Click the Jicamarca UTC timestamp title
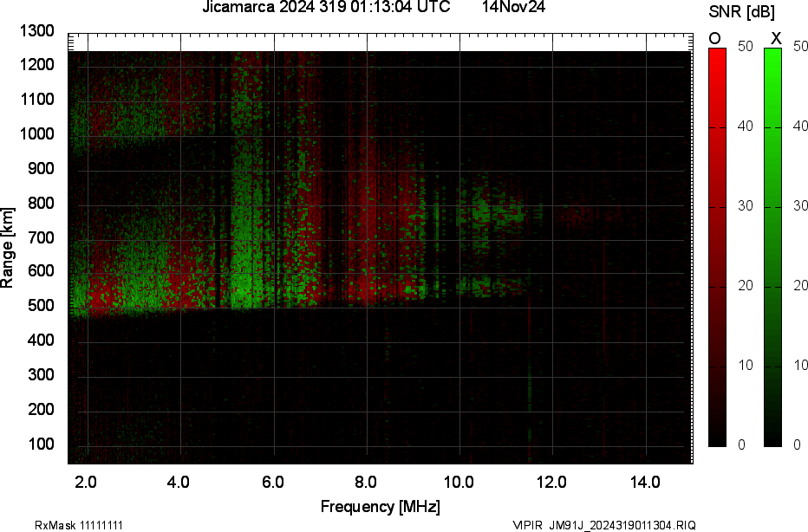 coord(326,8)
